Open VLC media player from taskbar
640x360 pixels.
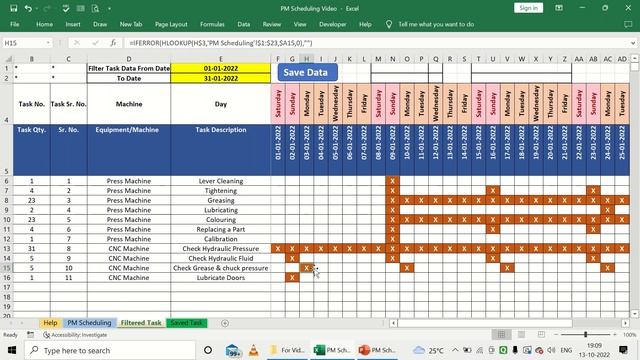pyautogui.click(x=253, y=350)
